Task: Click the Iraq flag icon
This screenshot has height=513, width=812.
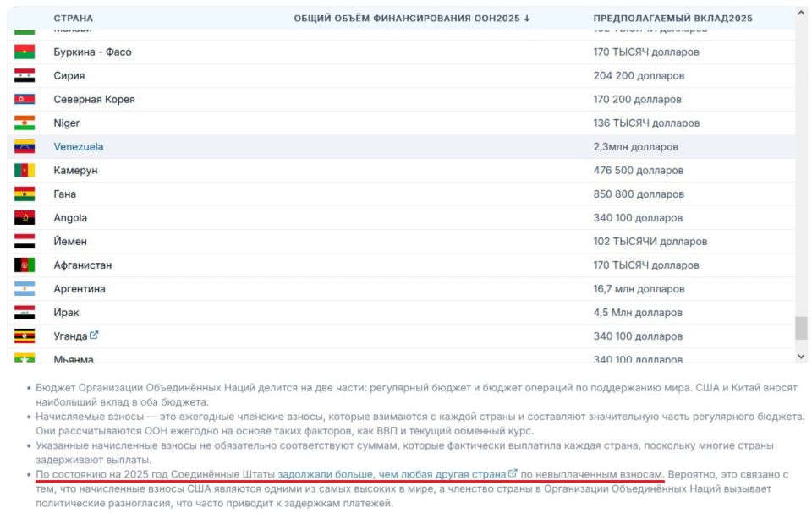Action: pyautogui.click(x=25, y=313)
